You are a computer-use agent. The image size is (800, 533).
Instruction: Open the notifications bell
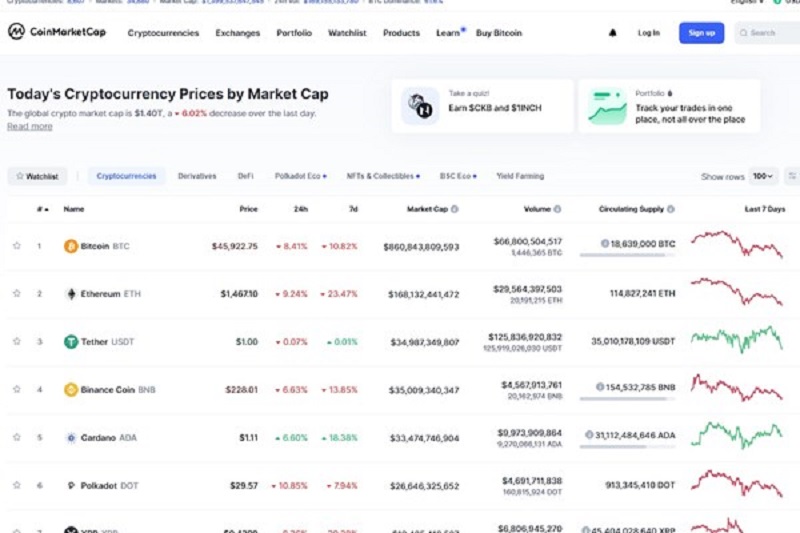point(613,33)
